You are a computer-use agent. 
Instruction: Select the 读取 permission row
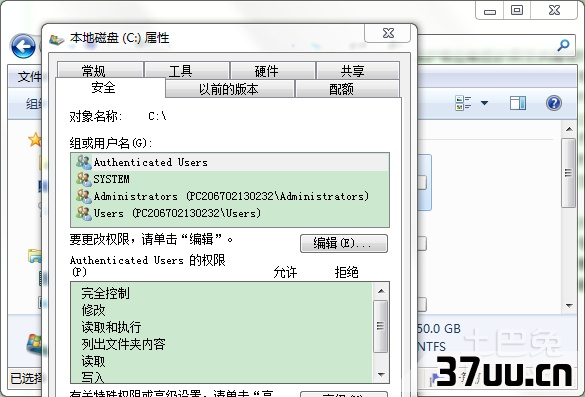point(222,361)
